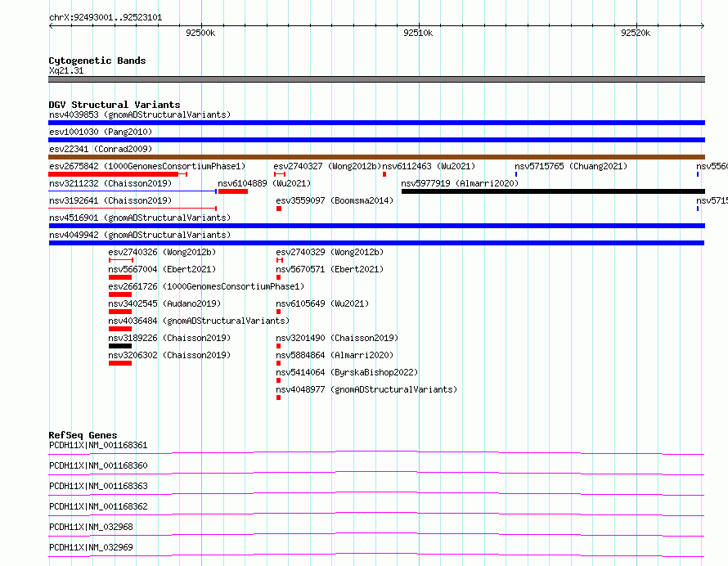The height and width of the screenshot is (566, 728).
Task: Select the brown bar for esv22341
Action: pyautogui.click(x=376, y=157)
